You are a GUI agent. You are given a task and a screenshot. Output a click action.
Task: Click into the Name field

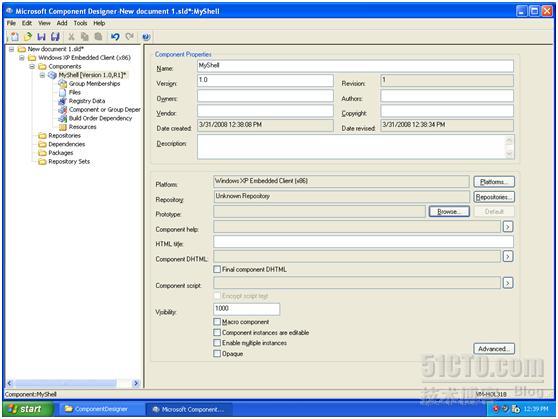click(355, 66)
